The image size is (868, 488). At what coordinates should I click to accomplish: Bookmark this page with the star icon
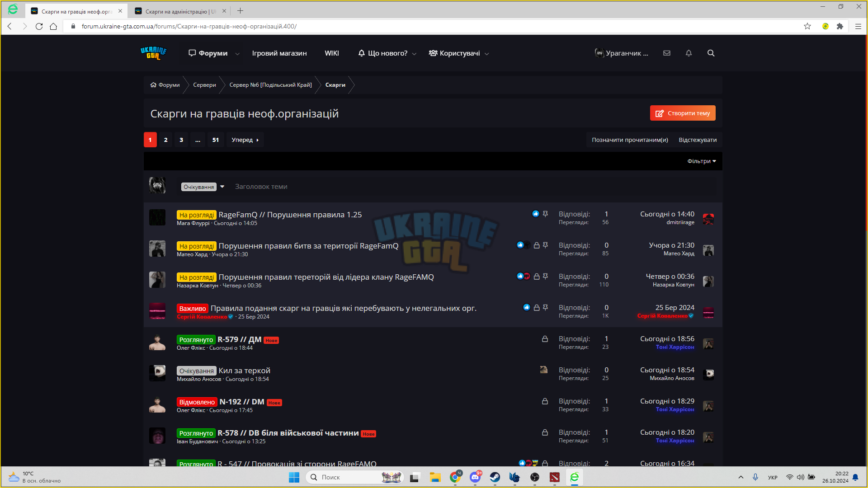coord(807,26)
